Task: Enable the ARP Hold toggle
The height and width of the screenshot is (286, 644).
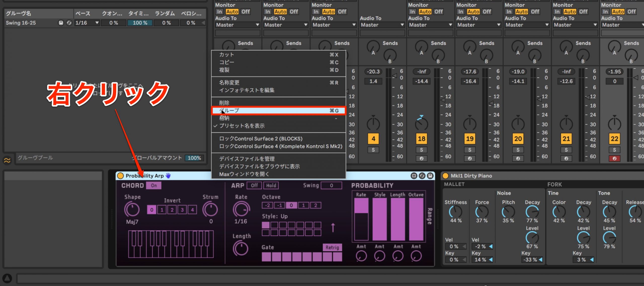Action: point(271,186)
